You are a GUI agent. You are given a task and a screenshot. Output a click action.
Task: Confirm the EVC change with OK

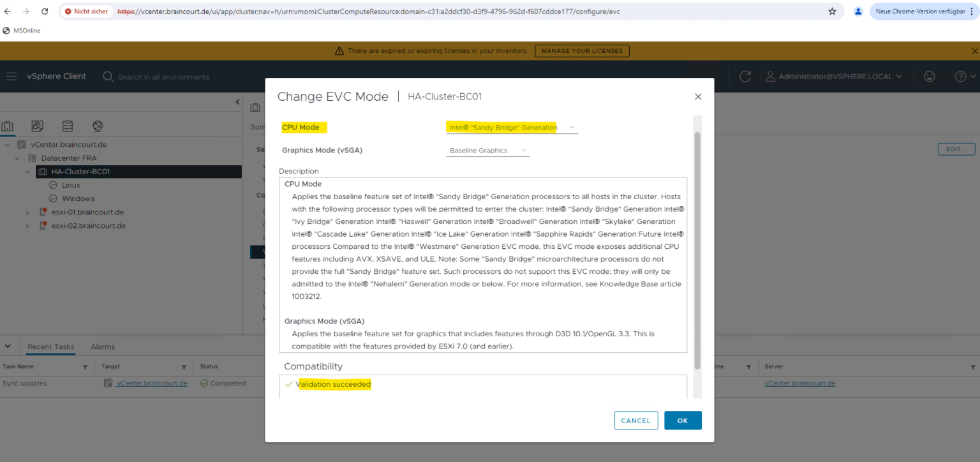click(x=683, y=421)
